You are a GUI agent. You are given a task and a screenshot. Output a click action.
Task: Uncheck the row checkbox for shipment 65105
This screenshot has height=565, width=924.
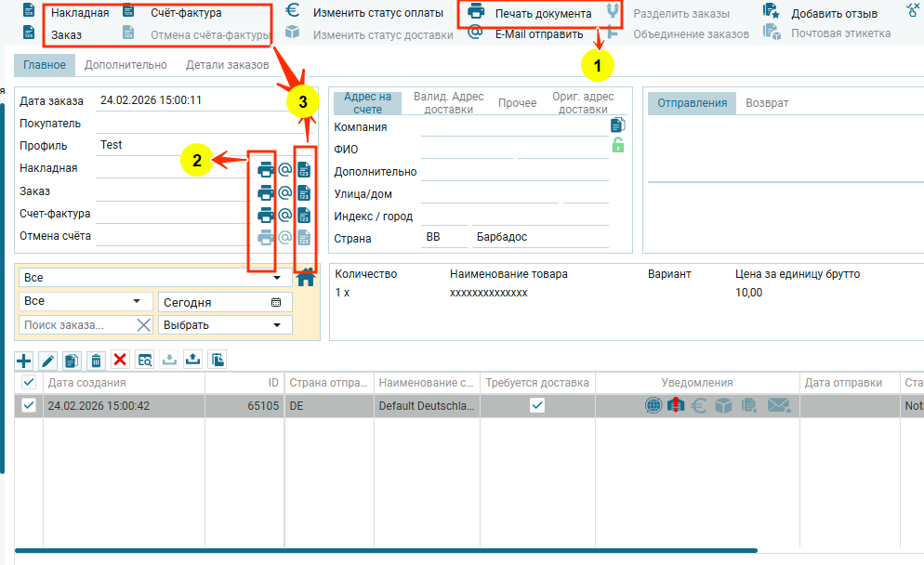(x=29, y=406)
